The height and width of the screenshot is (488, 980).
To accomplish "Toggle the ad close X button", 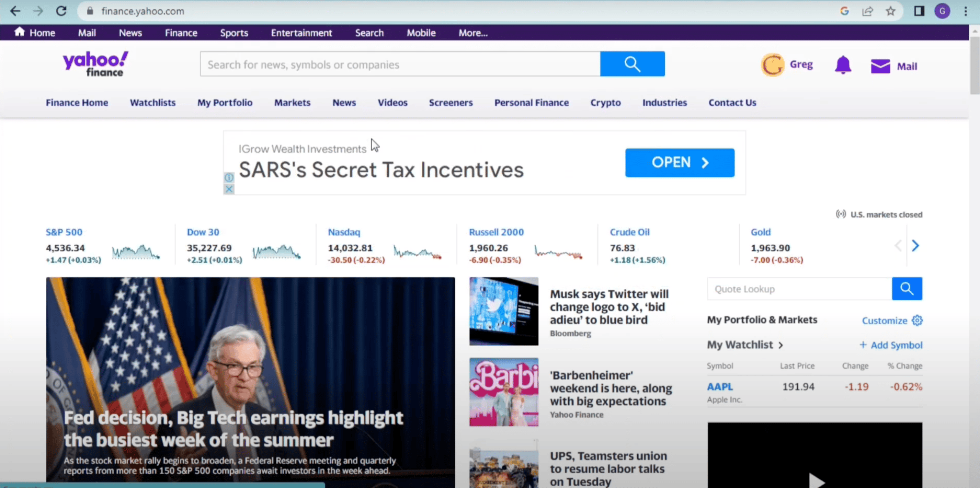I will click(229, 189).
